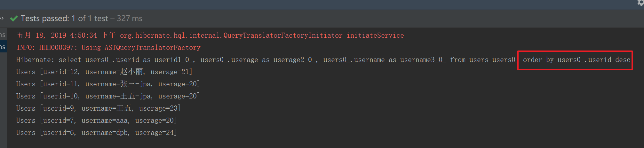Expand the double chevron beside test status

(2, 18)
